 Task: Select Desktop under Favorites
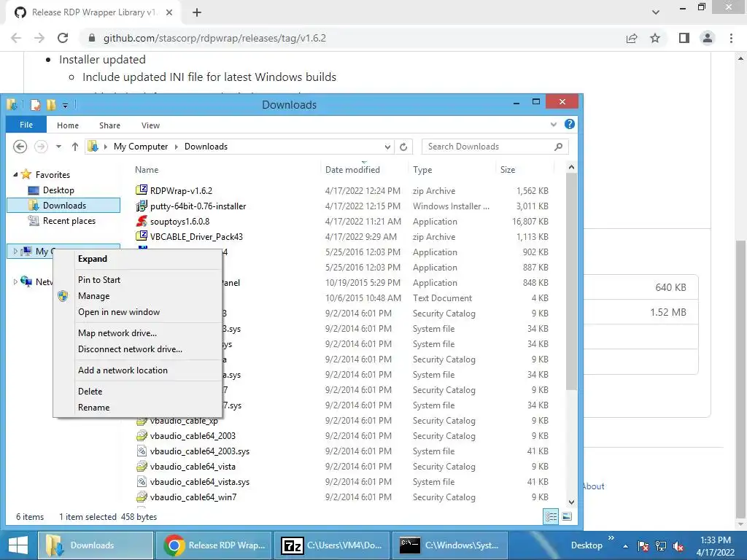click(x=58, y=190)
